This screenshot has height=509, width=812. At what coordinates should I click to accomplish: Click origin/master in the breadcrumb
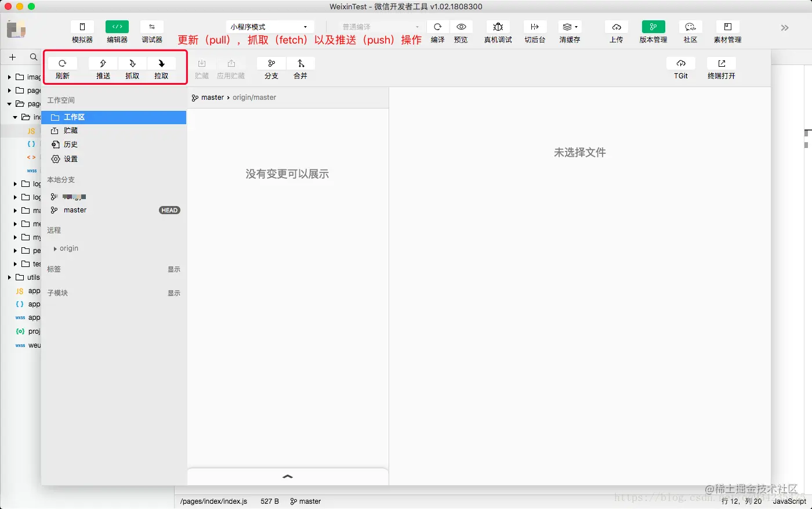click(254, 98)
